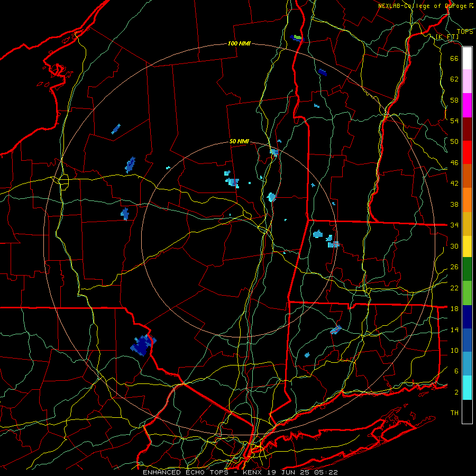
Task: Click the "6" legend value
Action: click(x=456, y=371)
